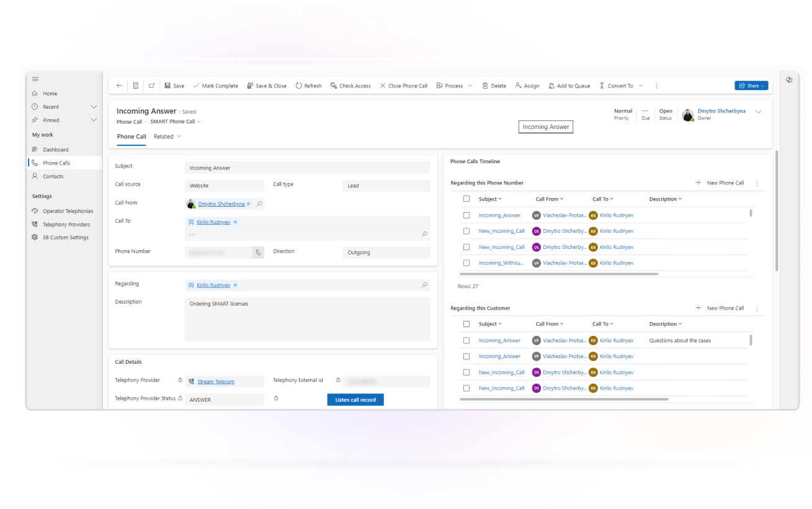812x509 pixels.
Task: Open the Related tab
Action: (167, 137)
